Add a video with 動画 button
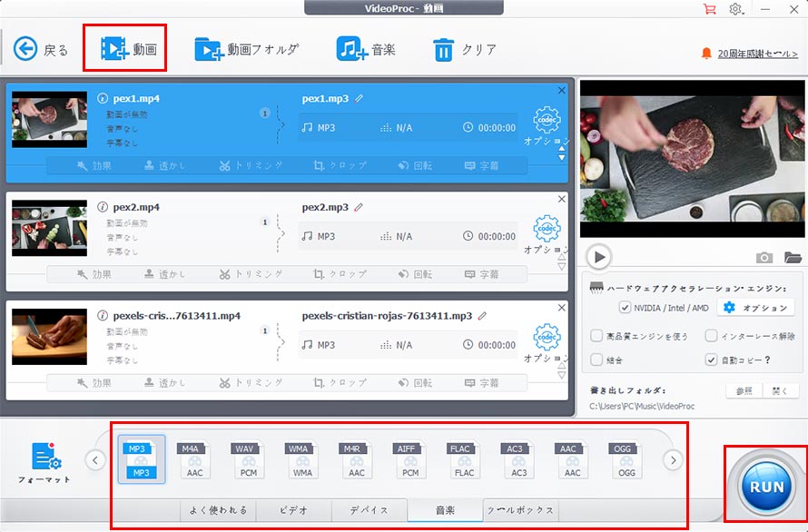Image resolution: width=808 pixels, height=532 pixels. (128, 49)
